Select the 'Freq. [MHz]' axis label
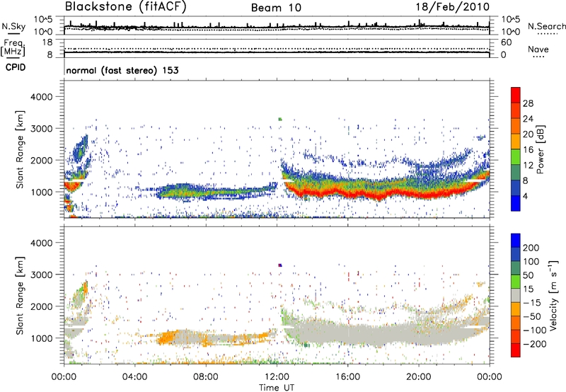 point(13,48)
